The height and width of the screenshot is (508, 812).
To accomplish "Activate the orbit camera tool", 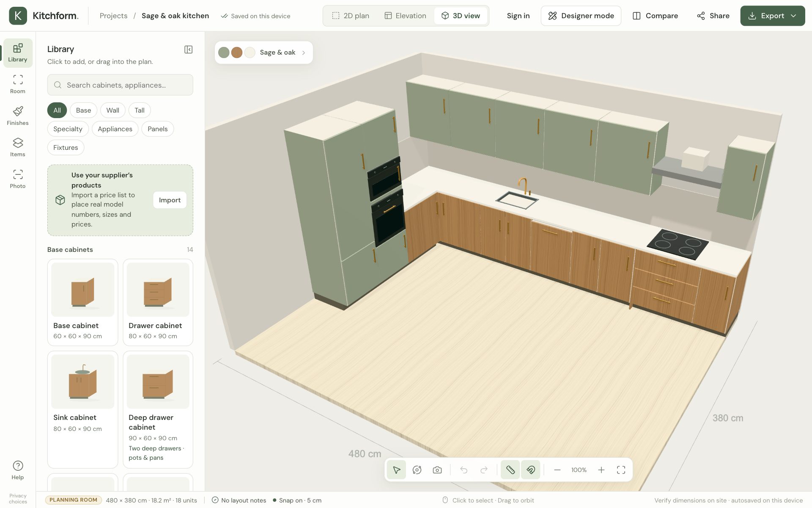I will pyautogui.click(x=417, y=470).
